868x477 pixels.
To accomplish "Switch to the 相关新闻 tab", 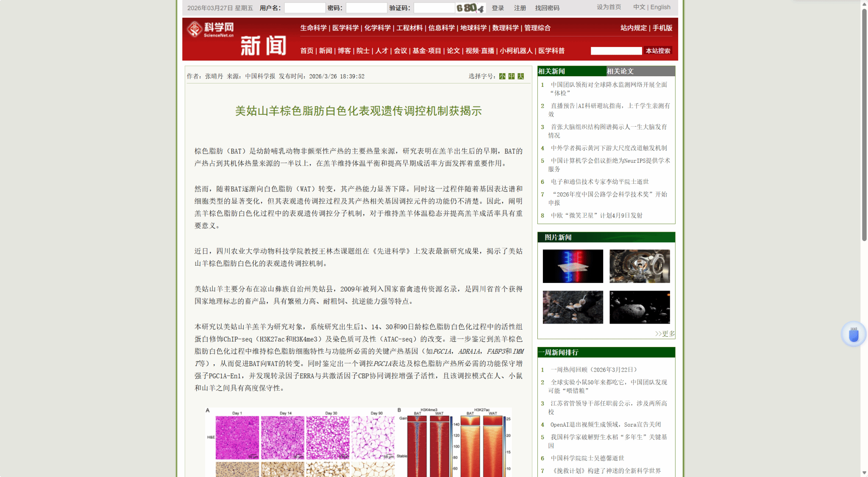I will click(x=551, y=71).
